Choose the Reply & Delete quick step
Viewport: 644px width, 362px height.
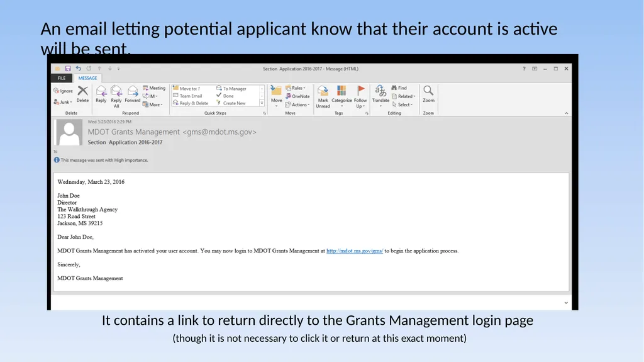coord(191,103)
